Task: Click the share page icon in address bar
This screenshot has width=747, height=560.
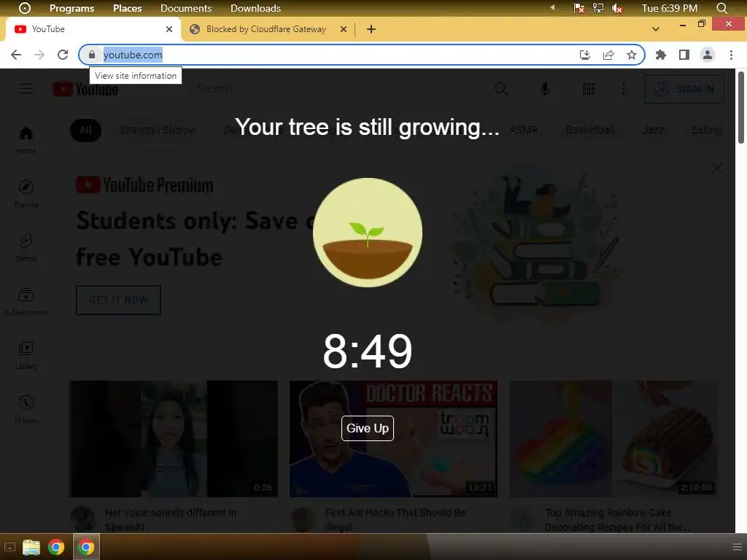Action: click(608, 55)
